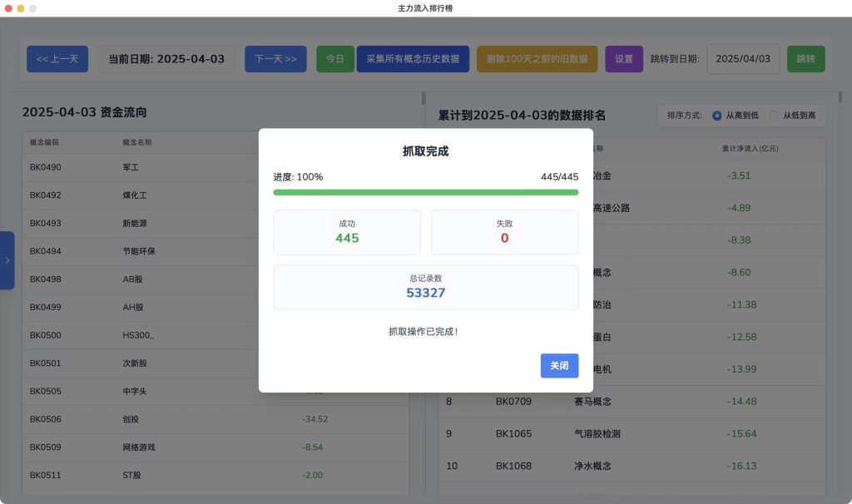Go to previous day with << 上一天
The height and width of the screenshot is (504, 852).
click(x=57, y=59)
